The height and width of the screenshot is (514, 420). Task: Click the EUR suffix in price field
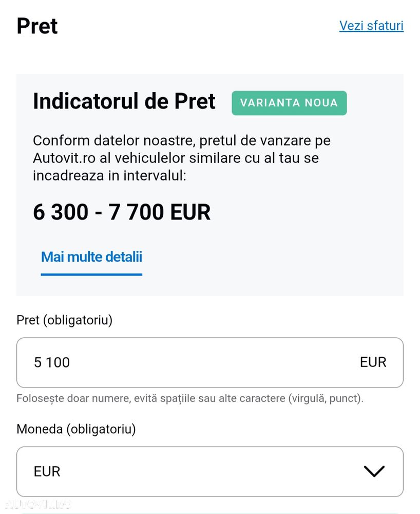373,362
